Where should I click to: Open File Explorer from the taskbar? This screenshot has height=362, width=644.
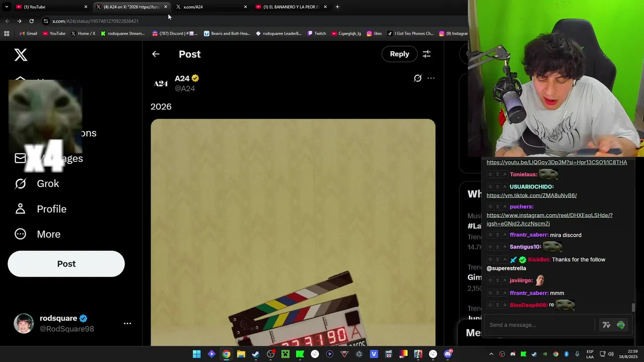click(241, 354)
